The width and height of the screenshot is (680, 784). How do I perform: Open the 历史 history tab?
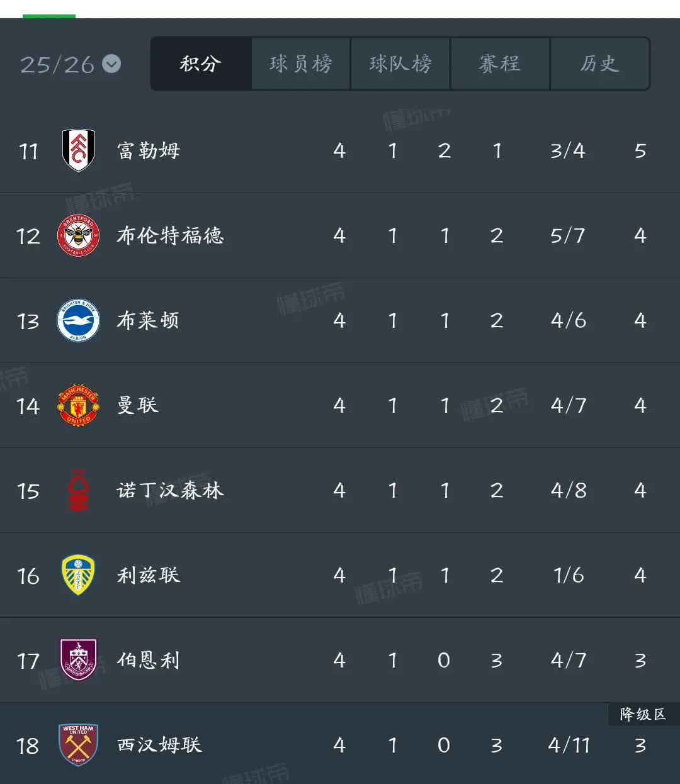point(599,64)
